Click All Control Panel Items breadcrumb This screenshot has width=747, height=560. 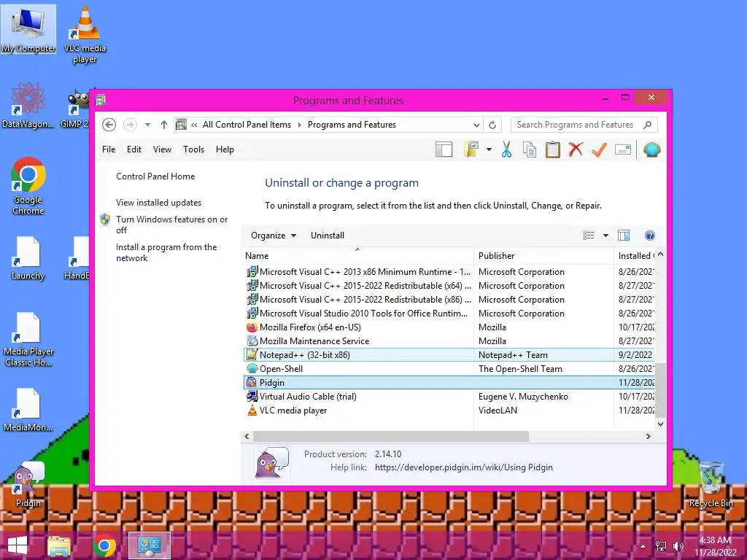coord(247,125)
